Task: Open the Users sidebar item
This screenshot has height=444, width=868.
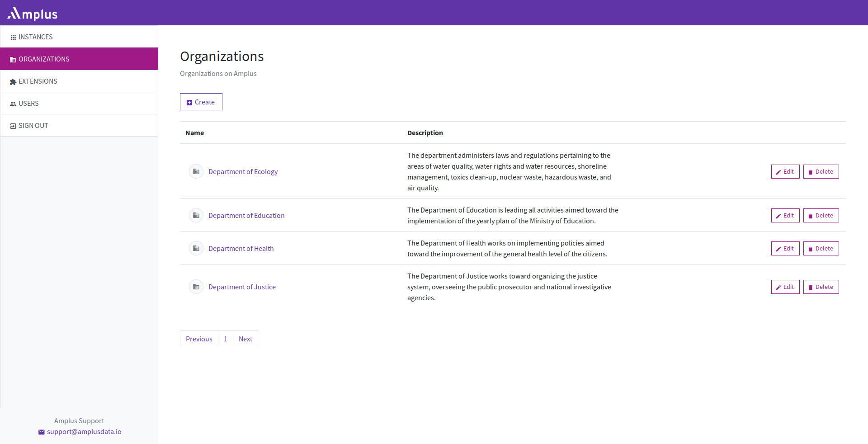Action: coord(79,103)
